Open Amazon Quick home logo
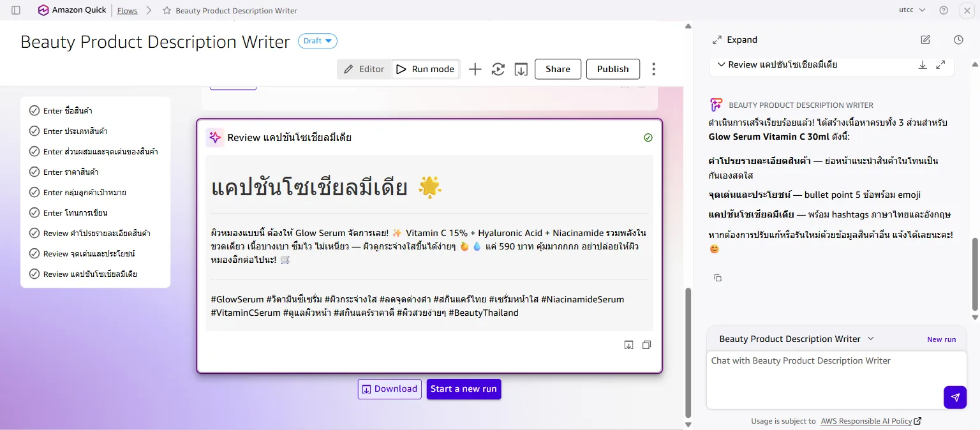The width and height of the screenshot is (980, 430). [x=71, y=10]
